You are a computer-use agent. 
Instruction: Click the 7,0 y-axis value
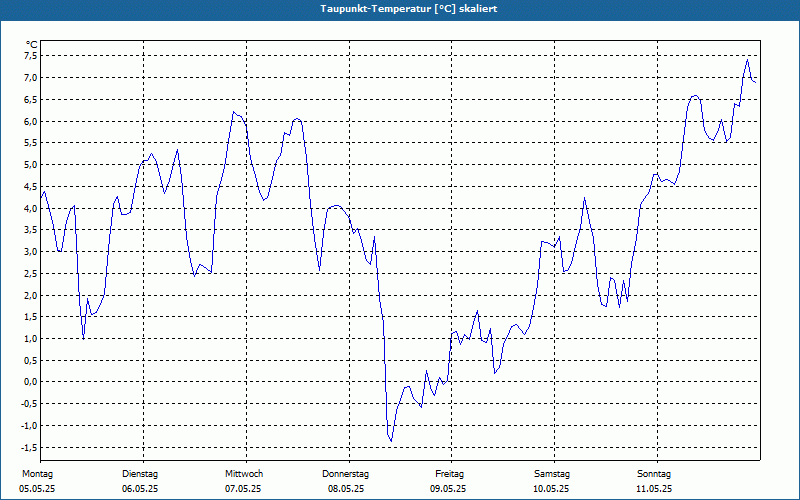click(31, 78)
